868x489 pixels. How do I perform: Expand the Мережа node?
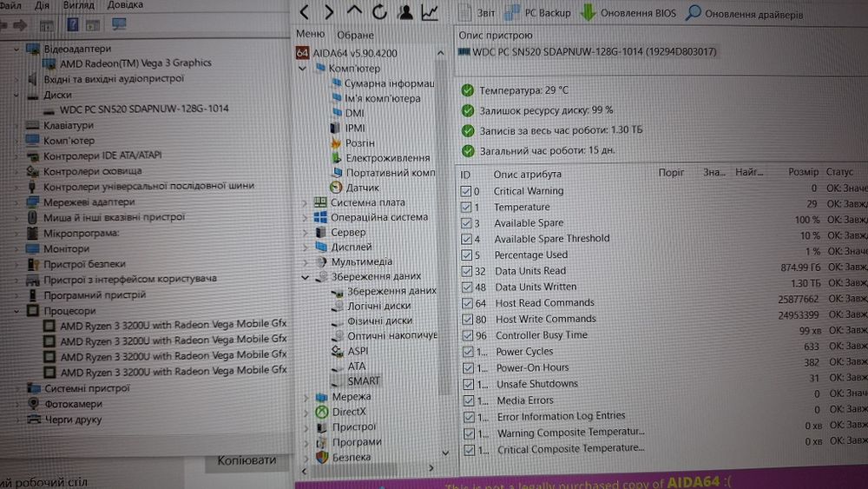(x=306, y=398)
